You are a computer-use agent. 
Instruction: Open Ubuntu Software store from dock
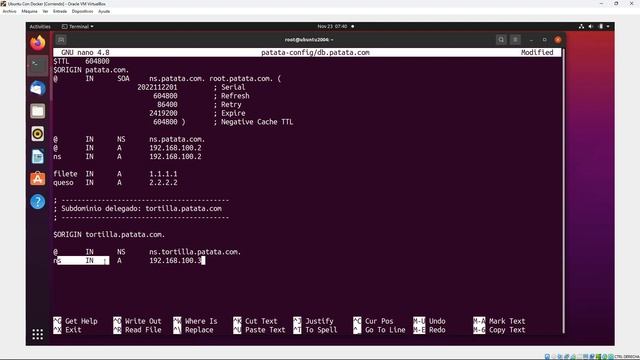38,179
